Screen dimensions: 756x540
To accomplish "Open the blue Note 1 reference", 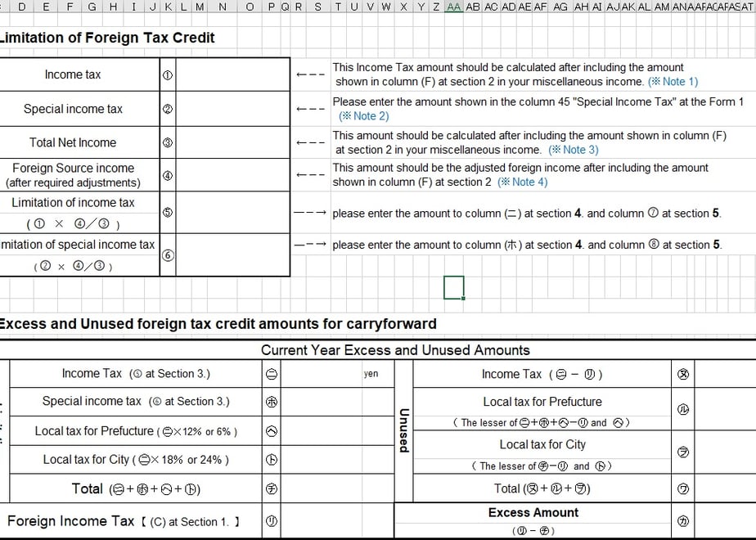I will point(673,82).
